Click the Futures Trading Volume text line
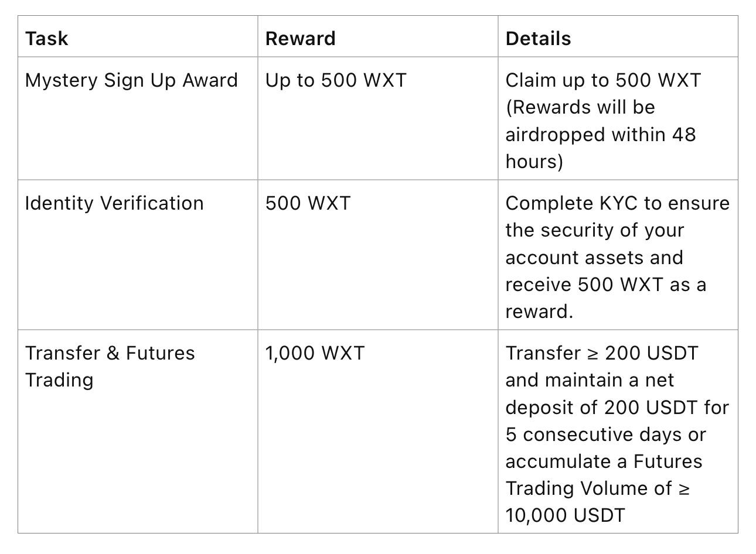 pos(598,488)
